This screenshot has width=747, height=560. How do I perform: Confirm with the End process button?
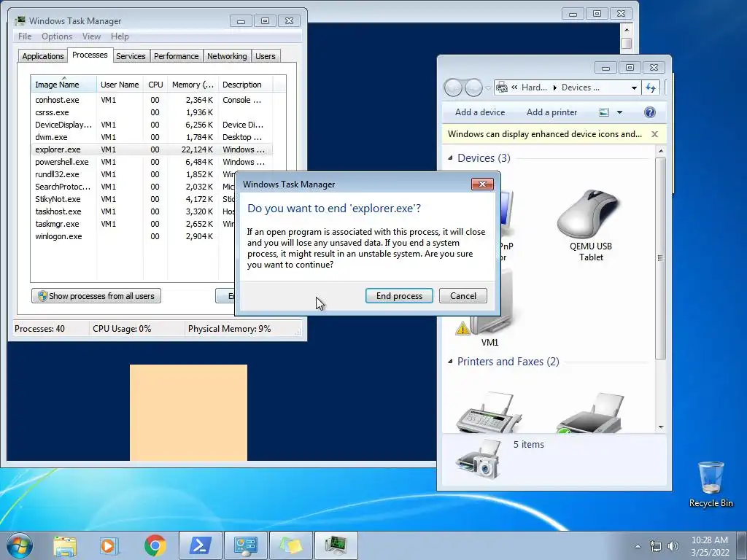[x=399, y=296]
